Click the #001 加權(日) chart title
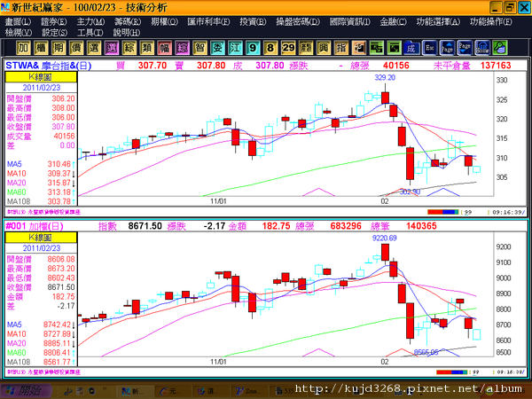Viewport: 532px width, 399px height. tap(35, 226)
